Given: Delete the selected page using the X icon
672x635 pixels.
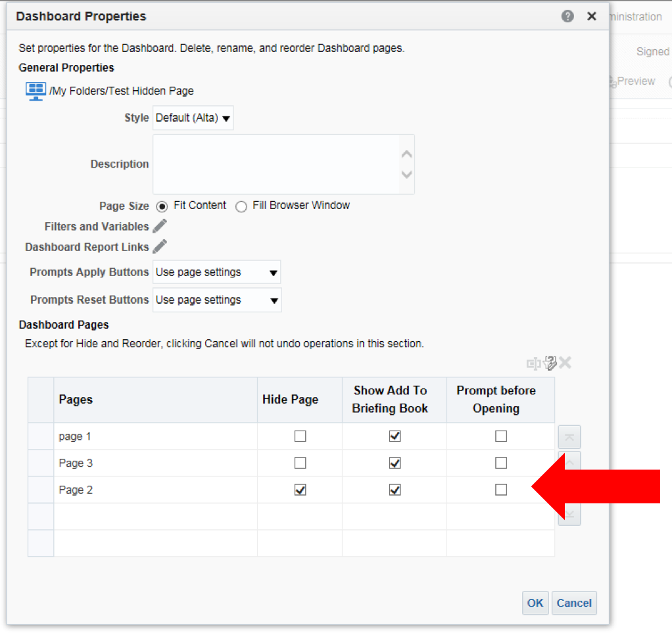Looking at the screenshot, I should point(564,362).
